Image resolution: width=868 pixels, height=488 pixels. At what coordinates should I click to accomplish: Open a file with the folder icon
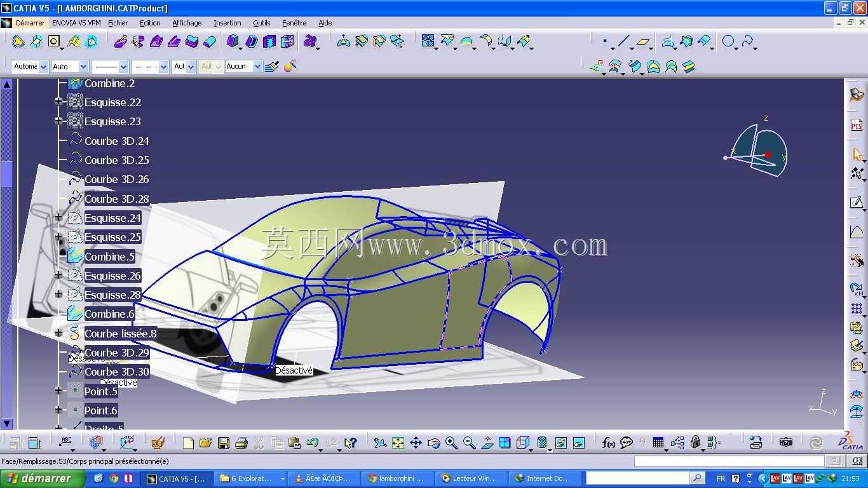coord(205,443)
